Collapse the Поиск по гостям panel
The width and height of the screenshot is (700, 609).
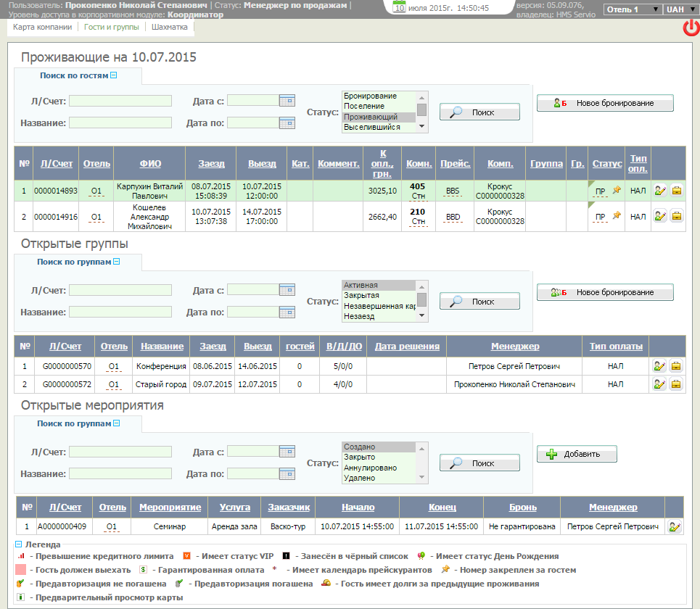click(x=114, y=75)
